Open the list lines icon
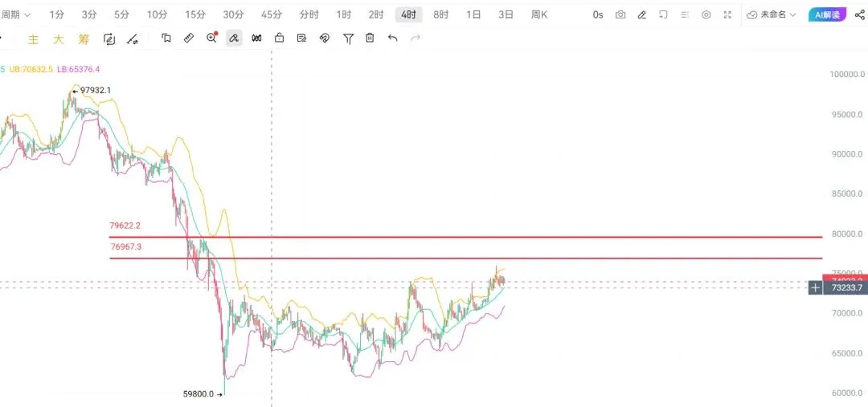The width and height of the screenshot is (868, 407). coord(685,15)
